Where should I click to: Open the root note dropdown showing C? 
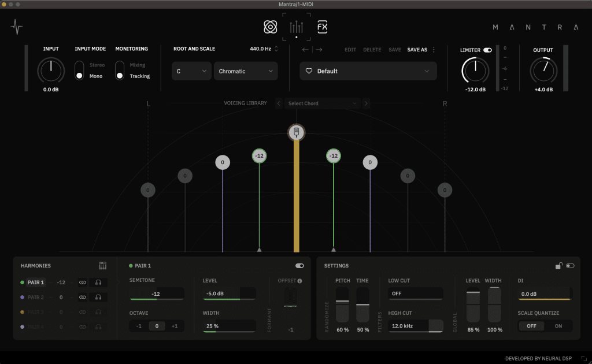click(191, 70)
